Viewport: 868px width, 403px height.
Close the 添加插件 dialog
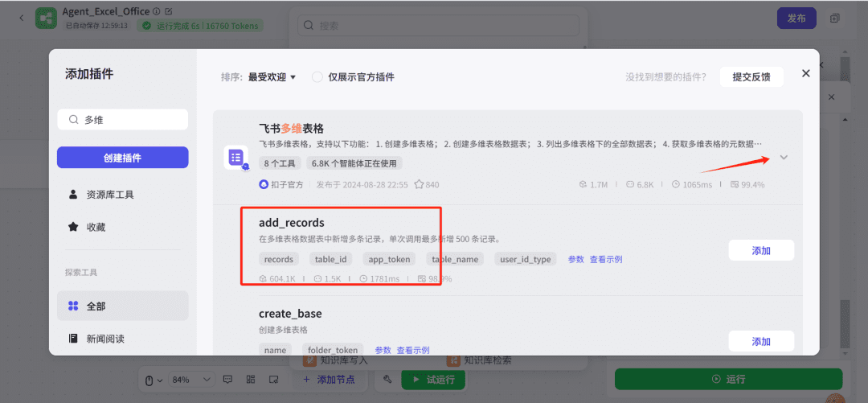tap(805, 73)
